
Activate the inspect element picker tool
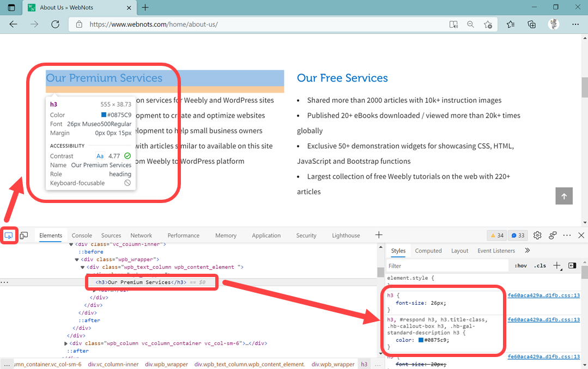9,236
